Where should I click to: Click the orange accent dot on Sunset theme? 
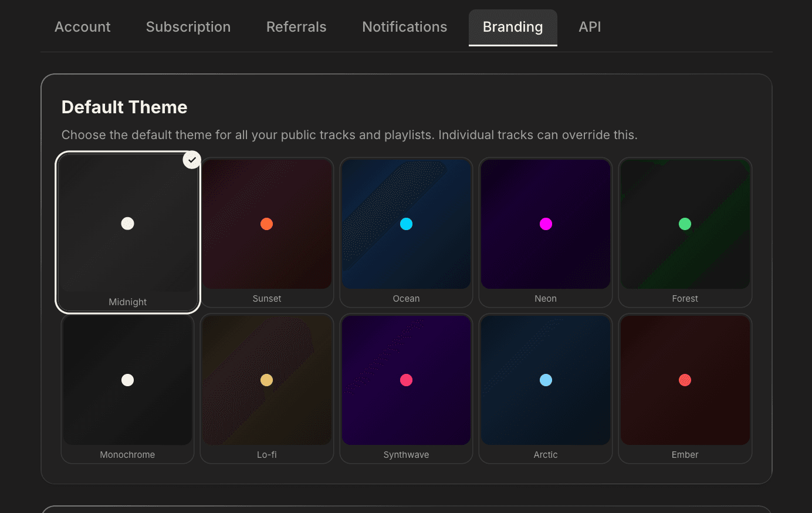click(267, 224)
